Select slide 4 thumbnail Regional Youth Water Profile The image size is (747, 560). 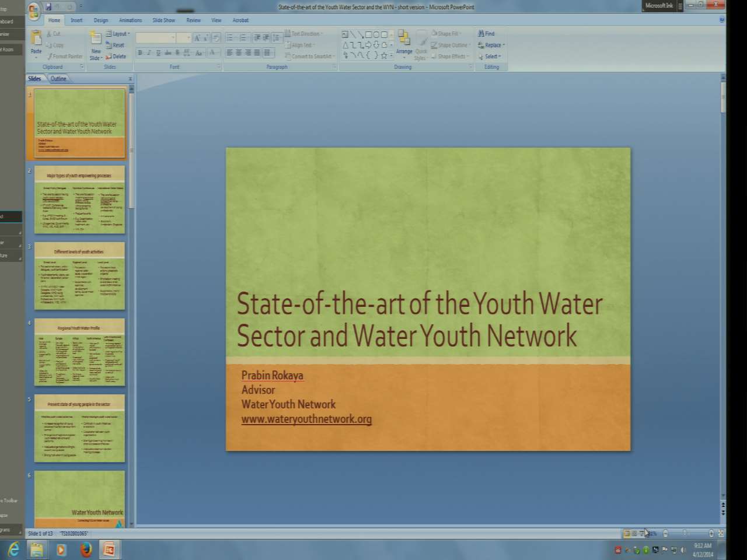tap(79, 352)
